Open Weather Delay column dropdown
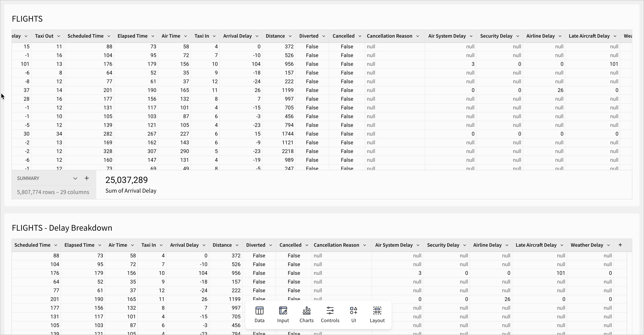The image size is (644, 335). click(608, 245)
